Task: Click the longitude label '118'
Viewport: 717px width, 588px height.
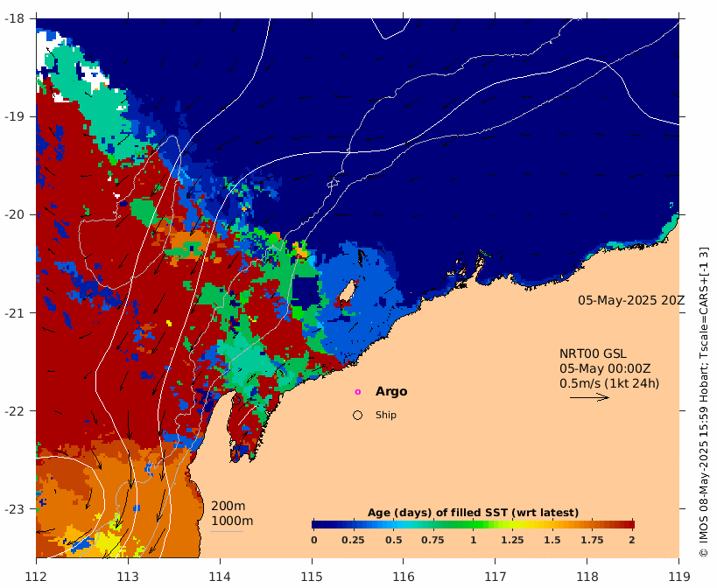Action: [587, 577]
